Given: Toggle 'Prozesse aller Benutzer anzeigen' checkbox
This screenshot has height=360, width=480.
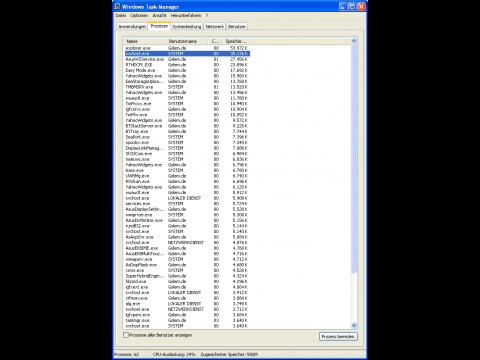Looking at the screenshot, I should [x=126, y=335].
